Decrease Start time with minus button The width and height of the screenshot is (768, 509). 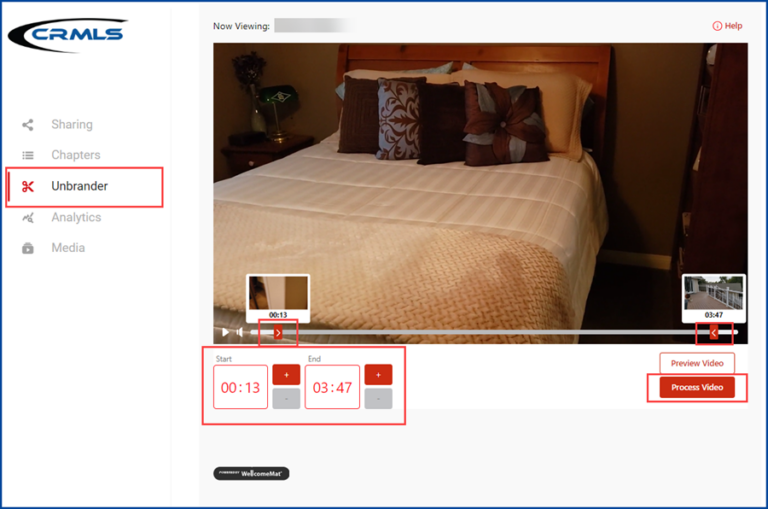[286, 399]
